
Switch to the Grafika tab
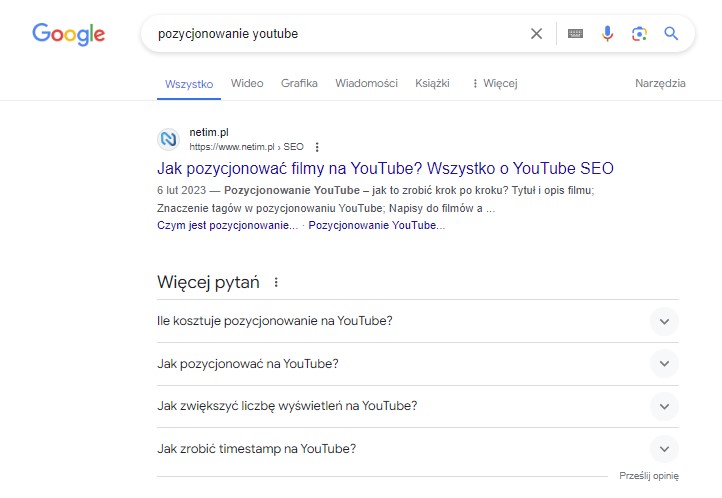coord(299,83)
